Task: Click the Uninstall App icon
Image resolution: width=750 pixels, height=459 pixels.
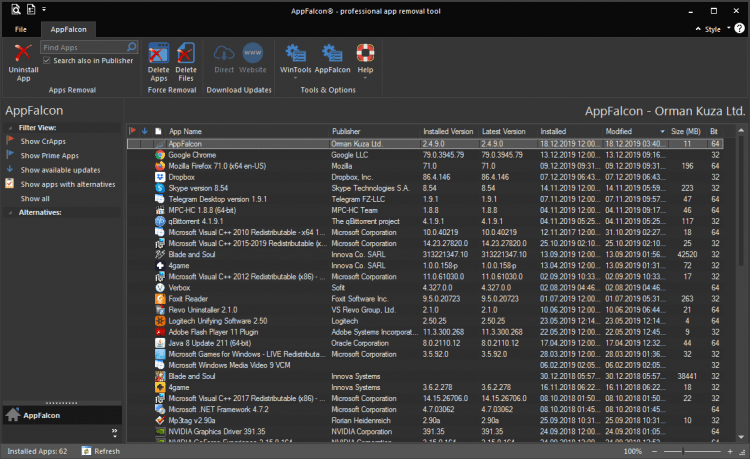Action: (24, 54)
